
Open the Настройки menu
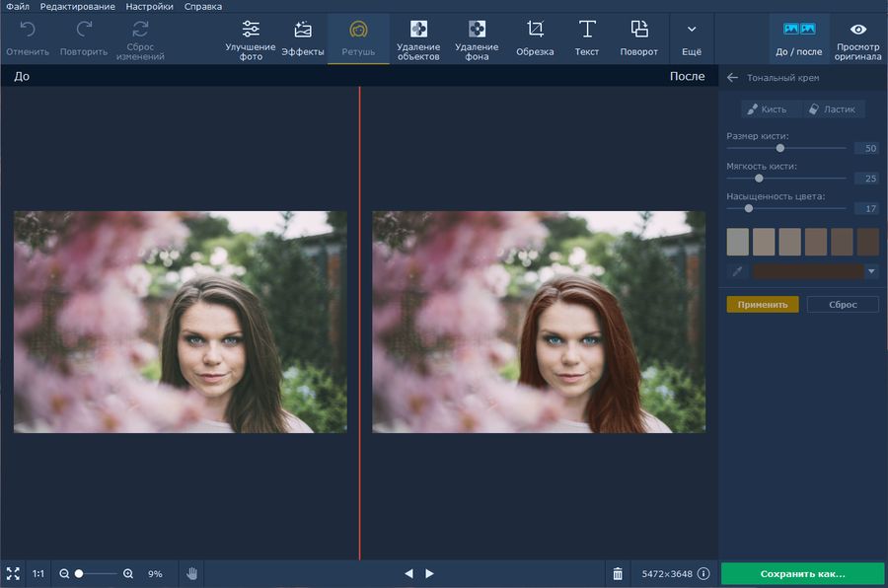149,7
